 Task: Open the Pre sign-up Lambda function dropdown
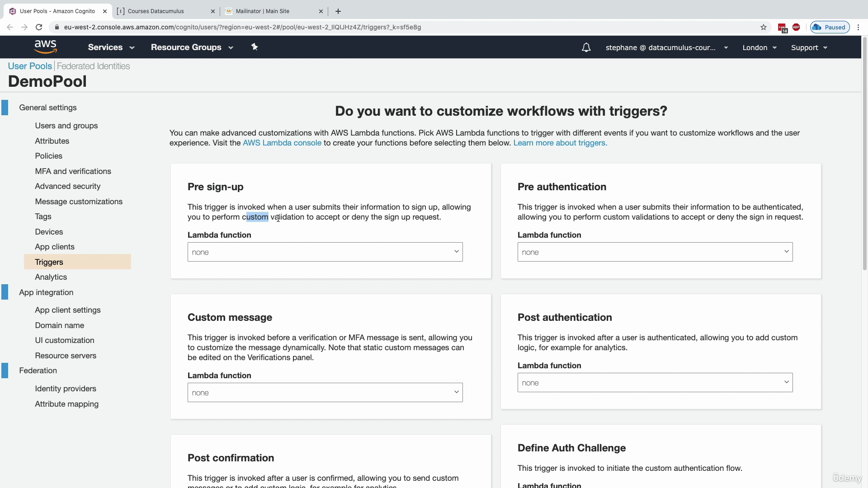coord(325,252)
